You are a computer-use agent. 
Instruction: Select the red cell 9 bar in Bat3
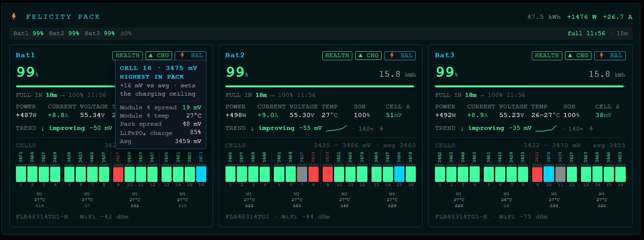(x=537, y=174)
